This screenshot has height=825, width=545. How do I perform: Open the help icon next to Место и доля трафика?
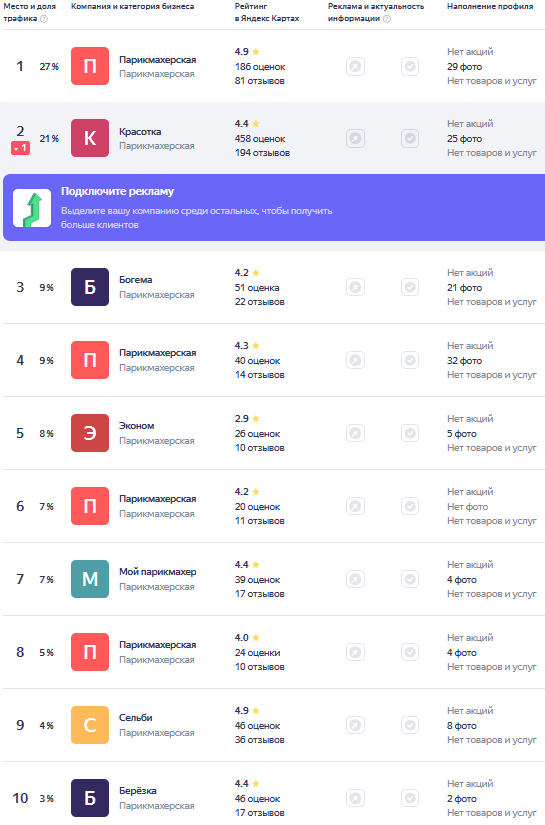click(x=44, y=18)
